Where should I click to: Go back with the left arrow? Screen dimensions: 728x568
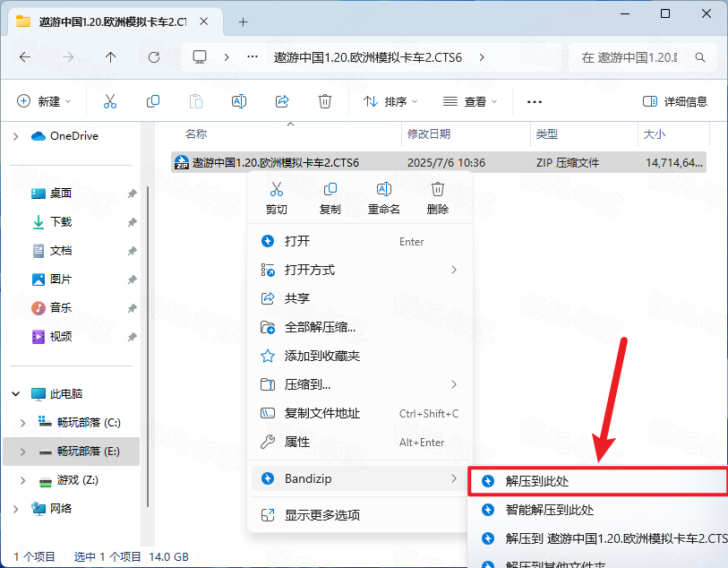(25, 57)
